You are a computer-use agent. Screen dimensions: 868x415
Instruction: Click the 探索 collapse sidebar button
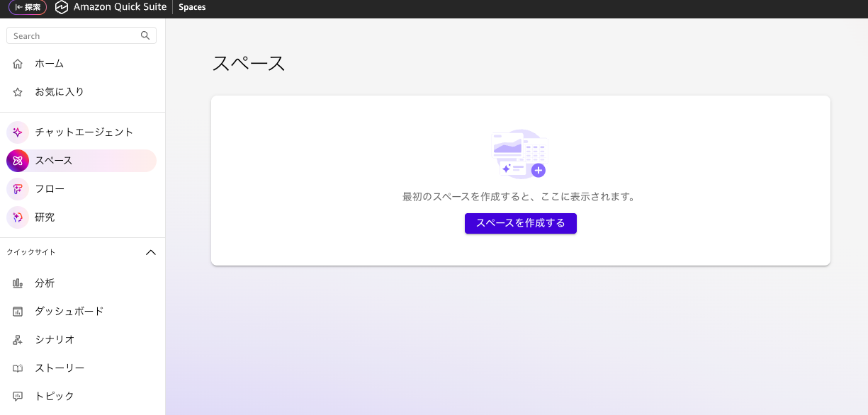pyautogui.click(x=28, y=7)
